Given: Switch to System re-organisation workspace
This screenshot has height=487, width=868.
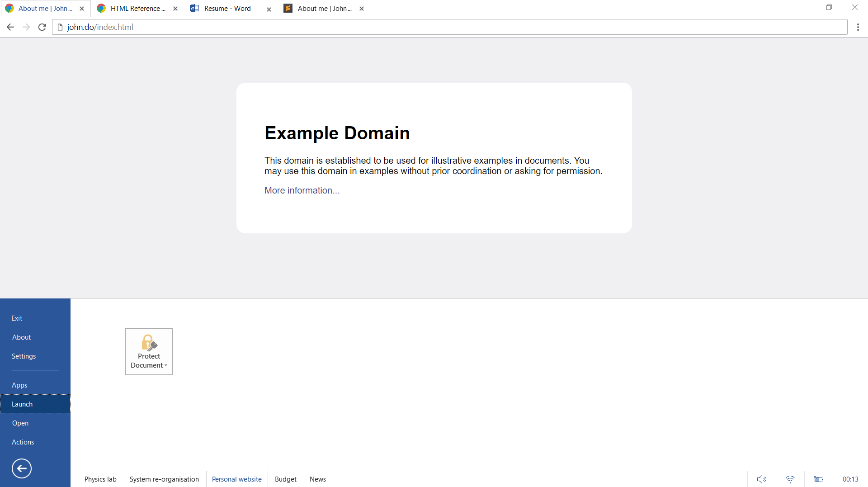Looking at the screenshot, I should [x=164, y=479].
